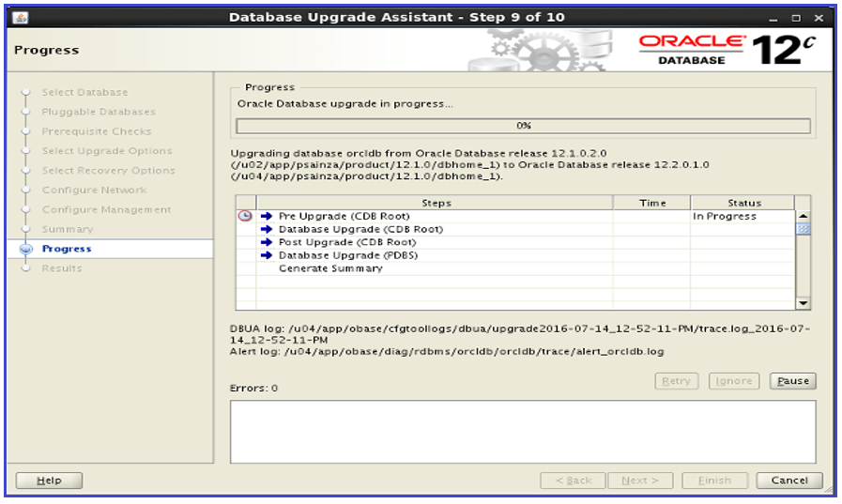This screenshot has width=842, height=504.
Task: Click the Pause button
Action: point(792,380)
